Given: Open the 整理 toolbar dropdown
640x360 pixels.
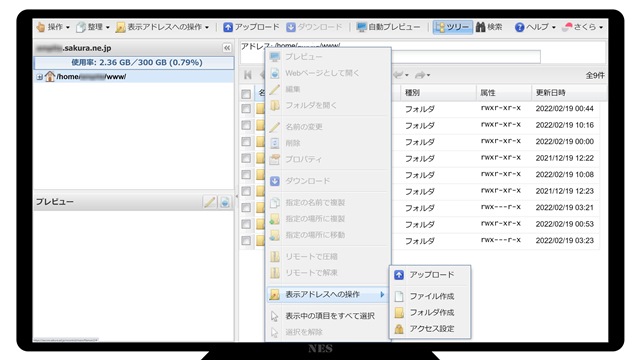Looking at the screenshot, I should (93, 27).
